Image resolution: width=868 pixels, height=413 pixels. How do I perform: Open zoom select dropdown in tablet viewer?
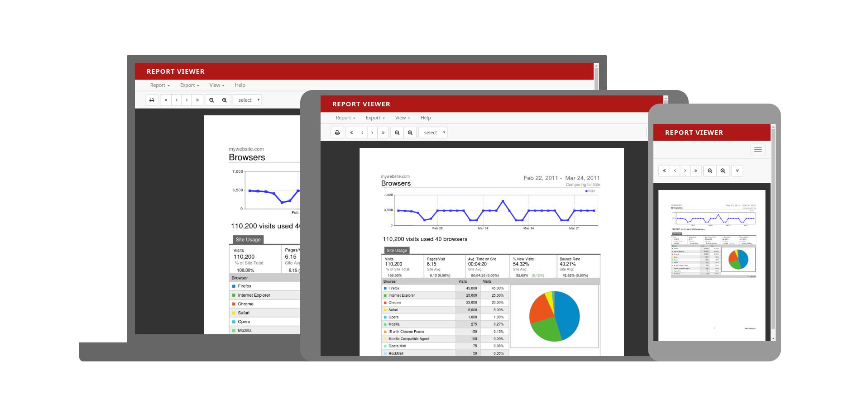(x=433, y=133)
